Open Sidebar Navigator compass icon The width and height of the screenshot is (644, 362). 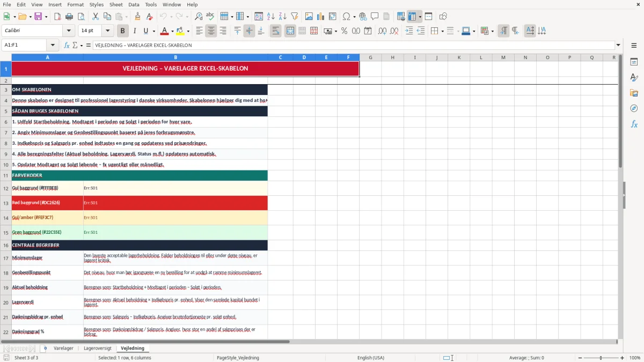634,109
